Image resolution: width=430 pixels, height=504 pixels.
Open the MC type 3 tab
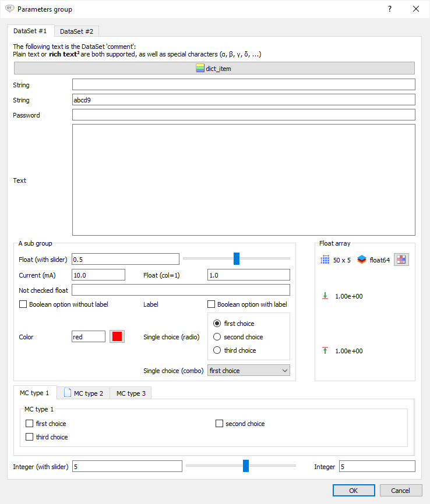[131, 393]
